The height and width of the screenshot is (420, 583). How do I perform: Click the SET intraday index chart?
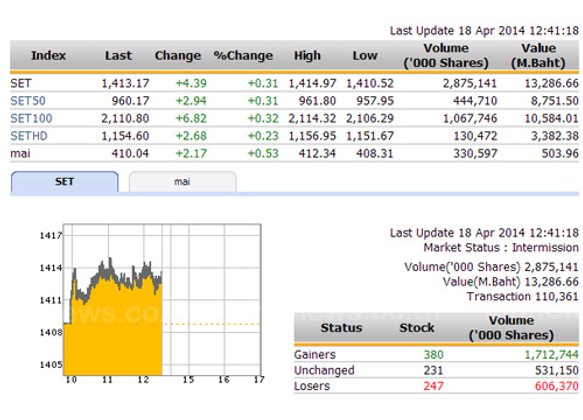[x=162, y=300]
